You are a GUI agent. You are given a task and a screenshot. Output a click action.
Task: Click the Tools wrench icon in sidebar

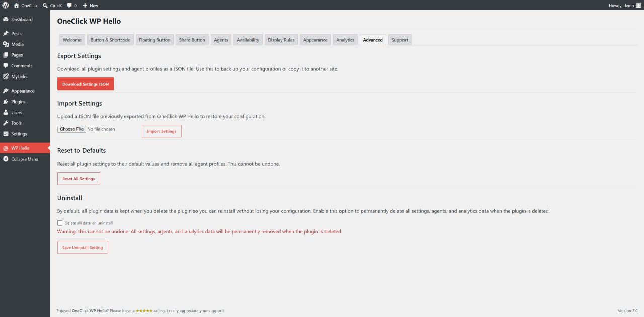6,123
